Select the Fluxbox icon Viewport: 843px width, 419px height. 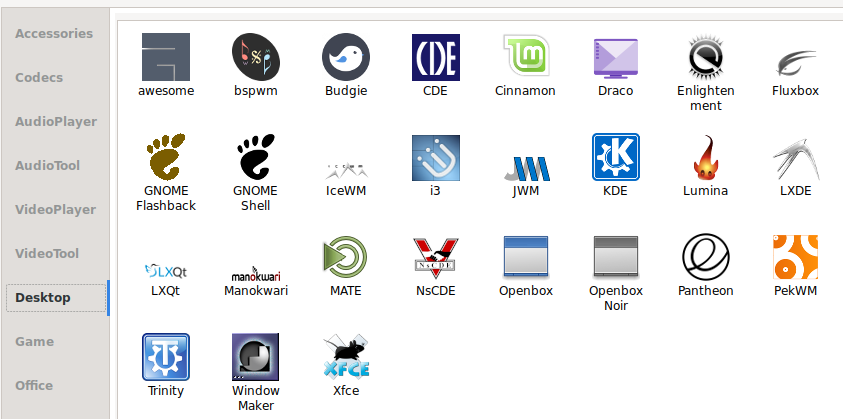[x=796, y=62]
